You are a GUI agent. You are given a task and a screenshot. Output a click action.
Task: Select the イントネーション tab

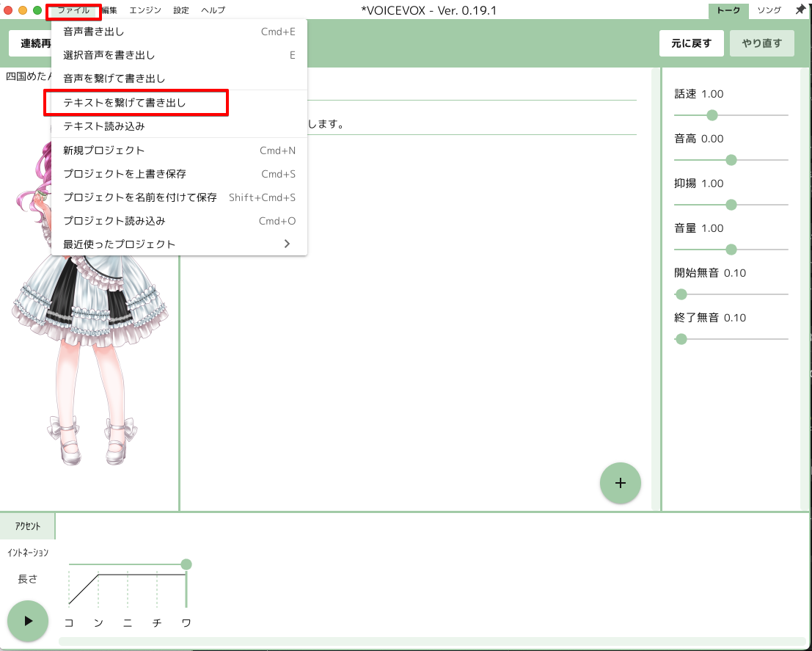(x=27, y=553)
